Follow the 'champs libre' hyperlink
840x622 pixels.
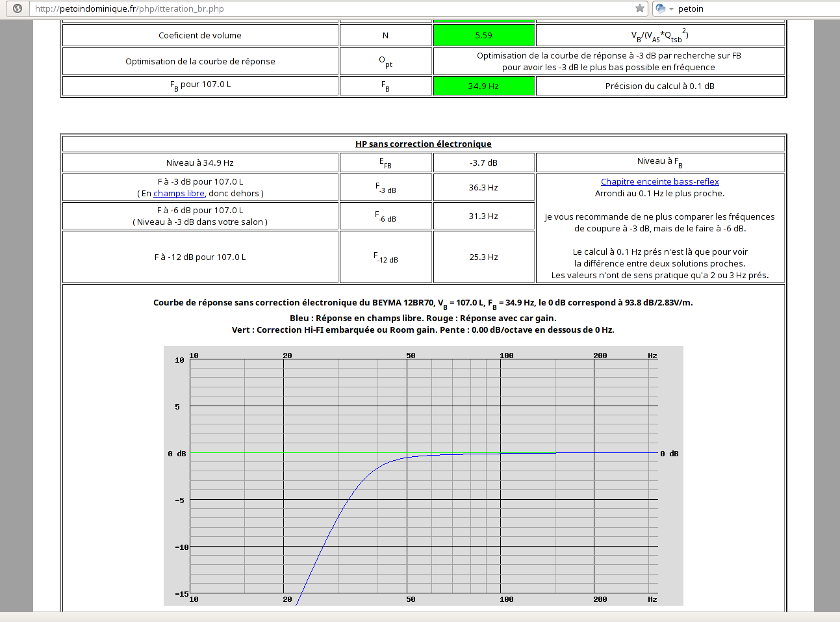pyautogui.click(x=179, y=194)
